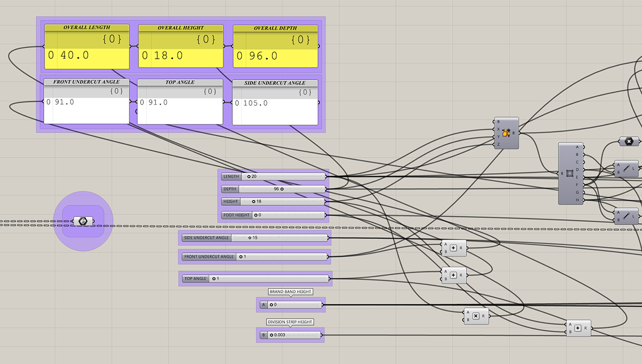642x364 pixels.
Task: Click output H on the box corners component
Action: [577, 199]
